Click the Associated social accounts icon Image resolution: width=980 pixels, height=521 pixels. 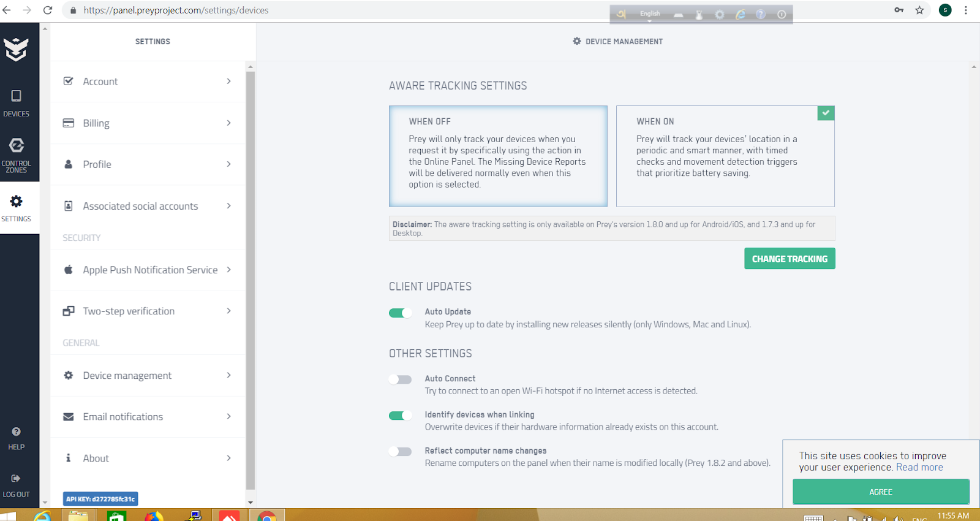pos(69,206)
